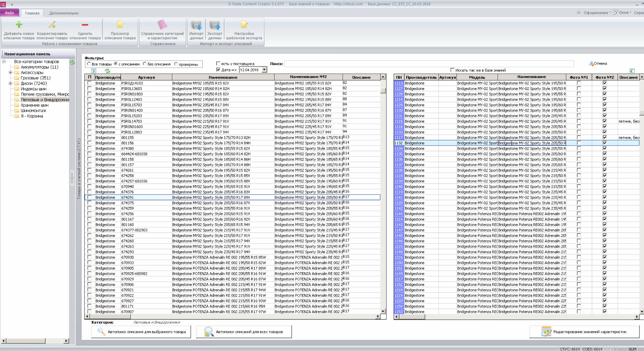Viewport: 644px width, 351px height.
Task: Select the без описания filter radio button
Action: [145, 64]
